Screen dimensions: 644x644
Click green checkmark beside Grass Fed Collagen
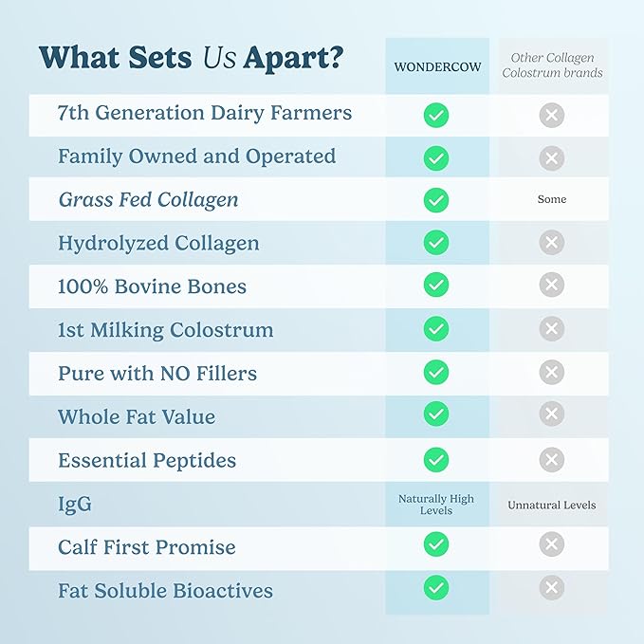[436, 200]
